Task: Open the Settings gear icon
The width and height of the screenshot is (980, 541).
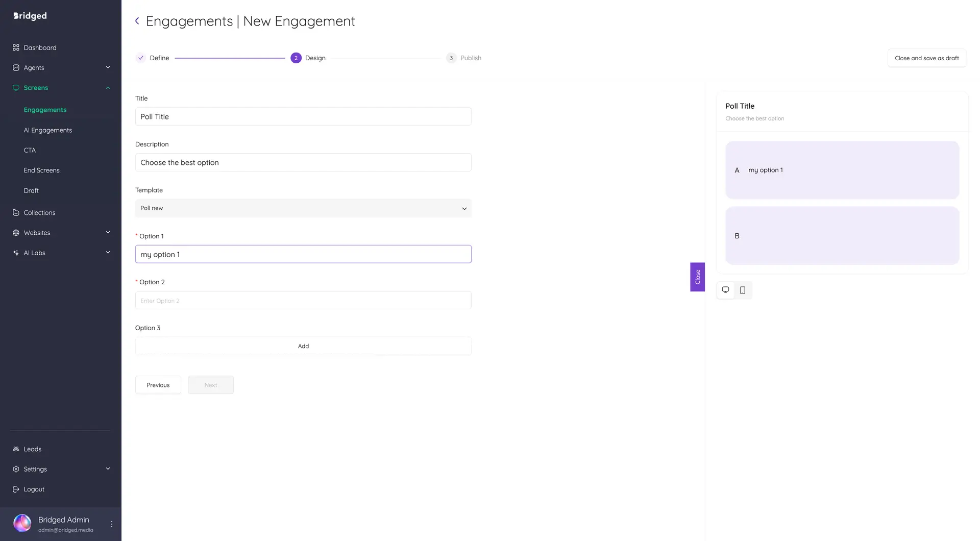Action: click(16, 469)
